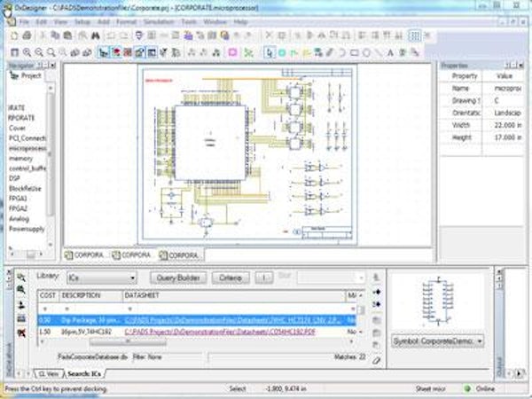Screen dimensions: 532x399
Task: Open the Library ICs dropdown
Action: click(130, 278)
